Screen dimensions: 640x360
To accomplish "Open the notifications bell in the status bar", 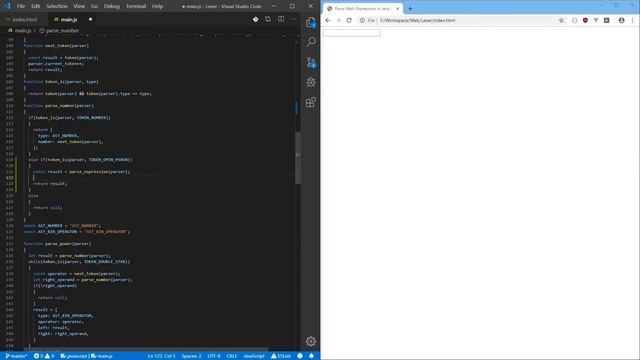I will tap(311, 356).
